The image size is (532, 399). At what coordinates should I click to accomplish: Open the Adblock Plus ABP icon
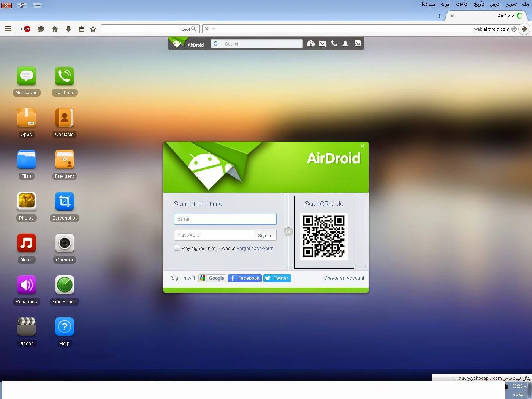click(x=27, y=29)
